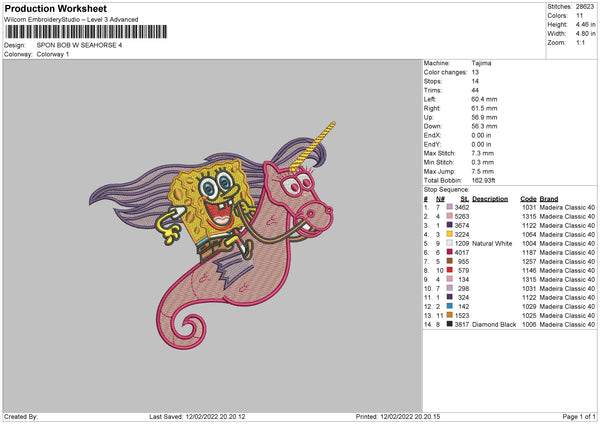
Task: Click the Right value 61.5 mm
Action: pyautogui.click(x=484, y=108)
